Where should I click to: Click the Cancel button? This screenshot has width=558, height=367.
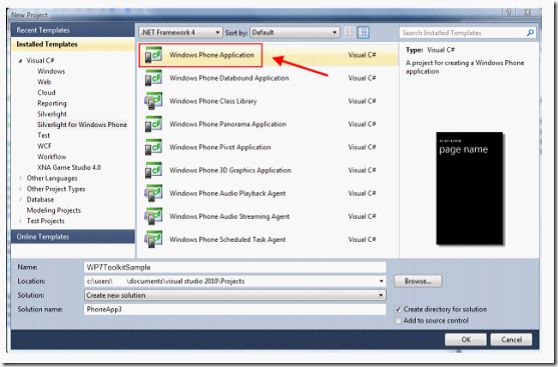point(511,340)
